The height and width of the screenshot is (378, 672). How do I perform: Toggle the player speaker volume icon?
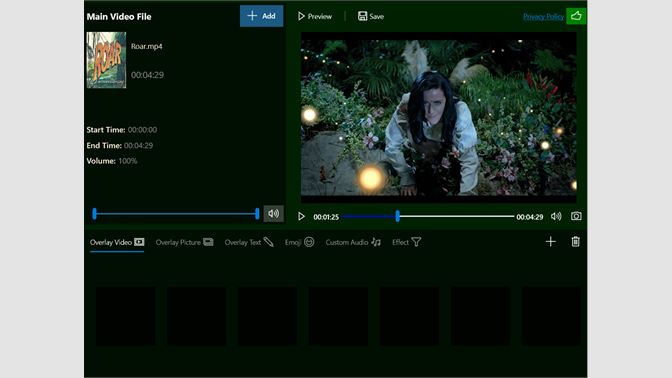point(556,216)
